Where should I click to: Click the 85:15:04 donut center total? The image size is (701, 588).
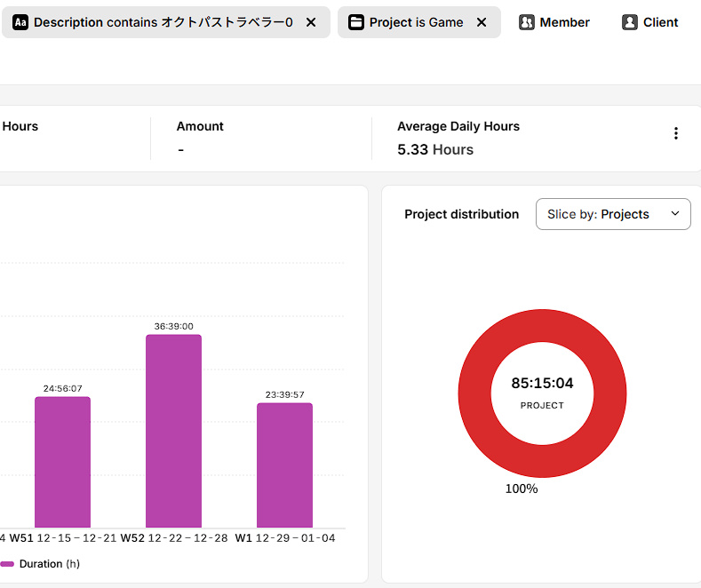tap(542, 384)
